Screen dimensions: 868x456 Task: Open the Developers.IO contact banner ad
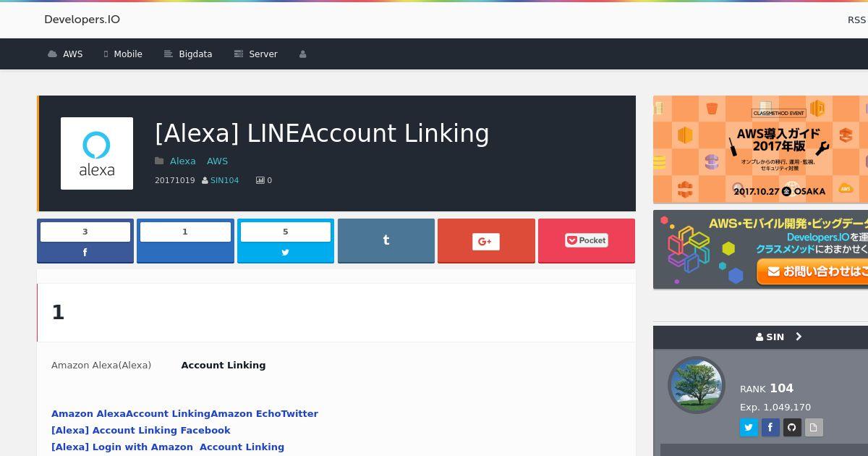760,250
